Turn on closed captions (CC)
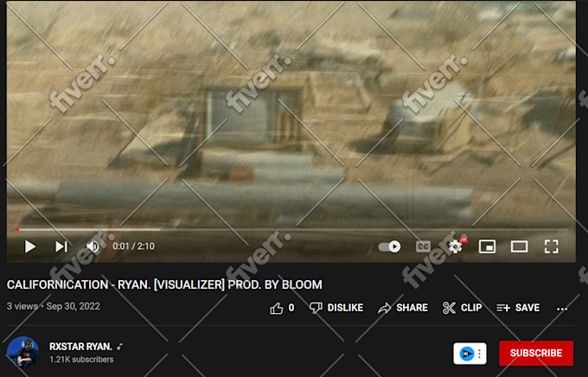The image size is (588, 377). pyautogui.click(x=423, y=246)
